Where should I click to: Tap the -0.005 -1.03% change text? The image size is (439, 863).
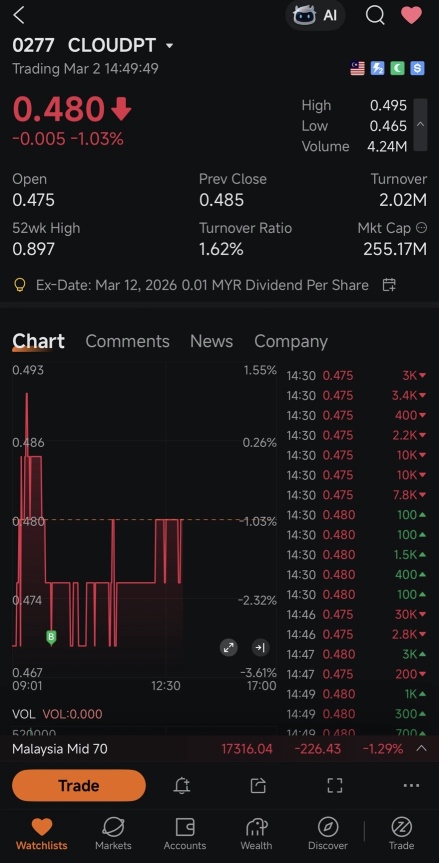tap(68, 139)
